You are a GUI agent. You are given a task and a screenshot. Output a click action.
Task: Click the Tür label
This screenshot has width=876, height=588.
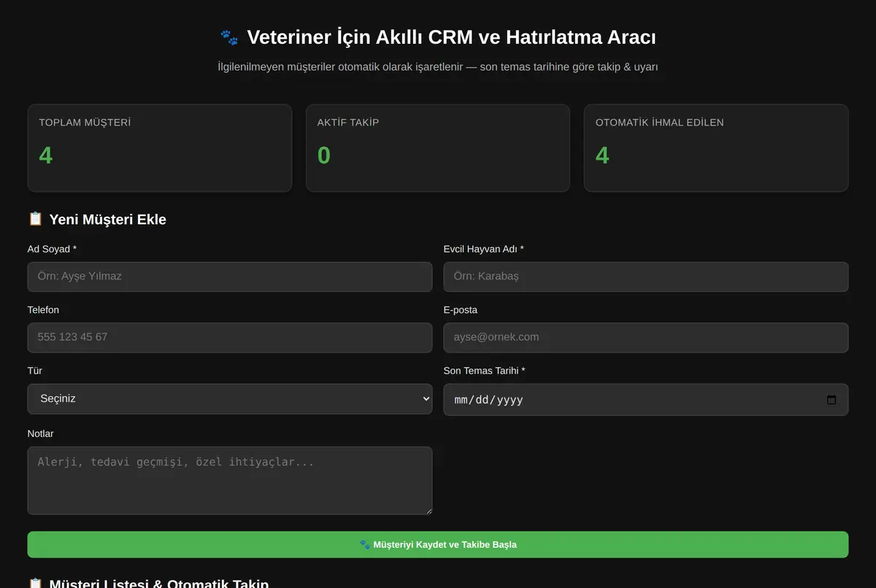tap(35, 371)
